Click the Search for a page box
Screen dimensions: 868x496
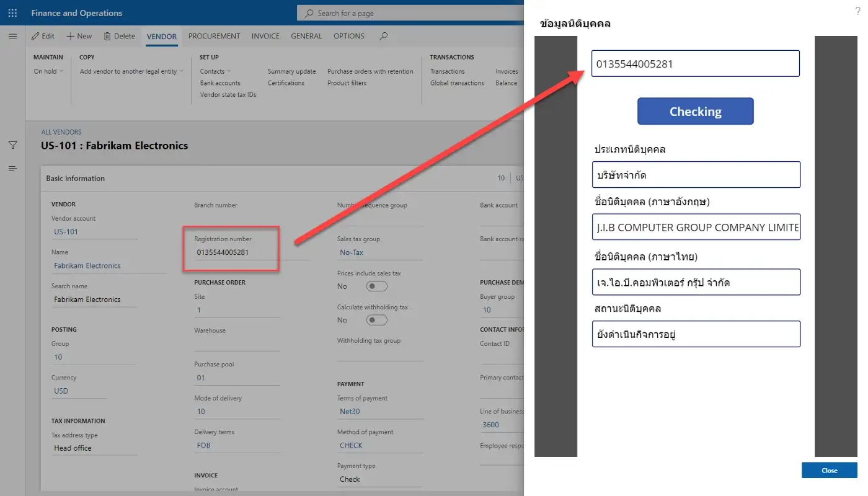tap(410, 13)
